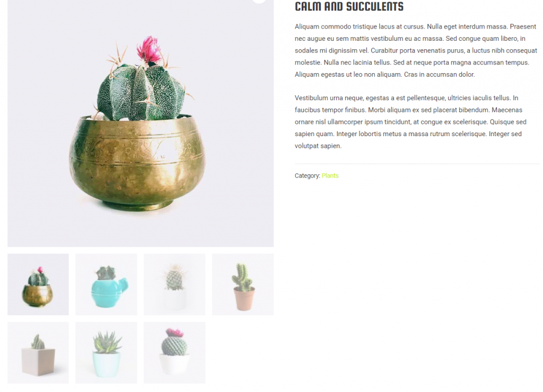Open the gray cube planter thumbnail
Screen dimensions: 543x392
pos(38,353)
